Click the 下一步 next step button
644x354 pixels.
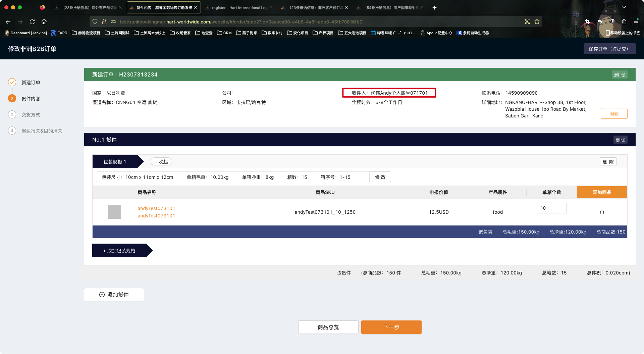point(391,327)
